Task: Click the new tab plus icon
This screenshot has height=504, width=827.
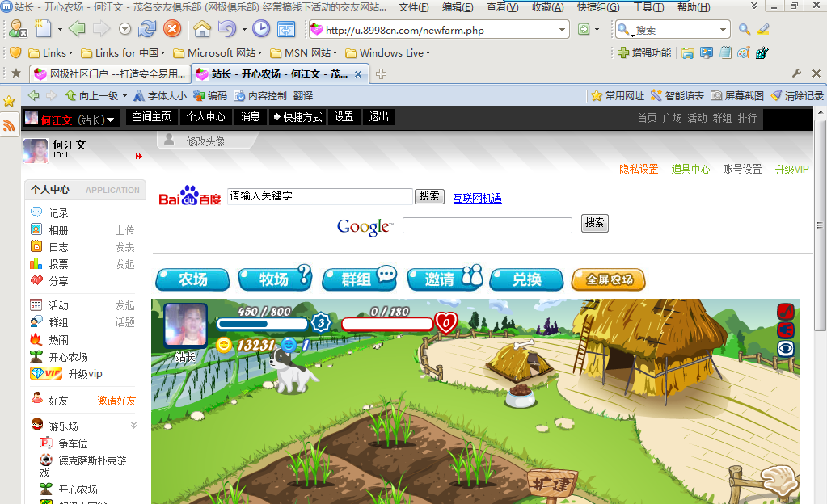Action: 381,74
